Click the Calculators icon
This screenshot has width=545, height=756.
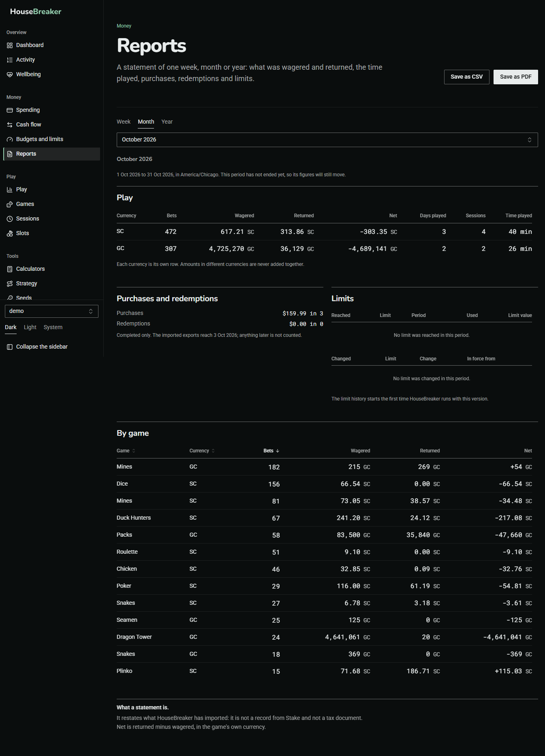pyautogui.click(x=10, y=269)
